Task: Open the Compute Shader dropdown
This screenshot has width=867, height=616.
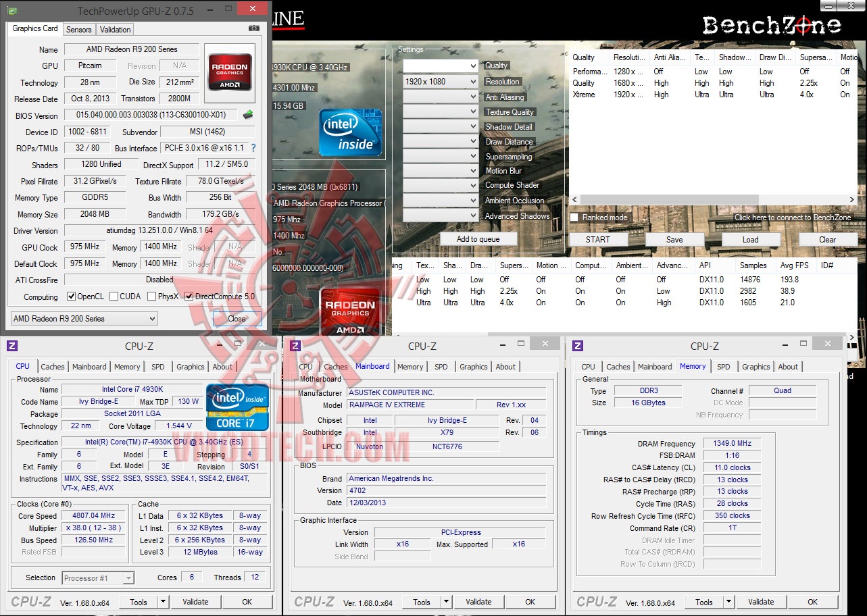Action: [x=441, y=186]
